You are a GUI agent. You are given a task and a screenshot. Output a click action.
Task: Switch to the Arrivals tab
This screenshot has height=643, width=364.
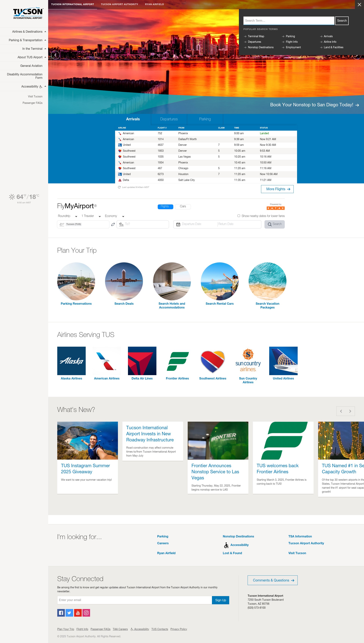pos(133,119)
